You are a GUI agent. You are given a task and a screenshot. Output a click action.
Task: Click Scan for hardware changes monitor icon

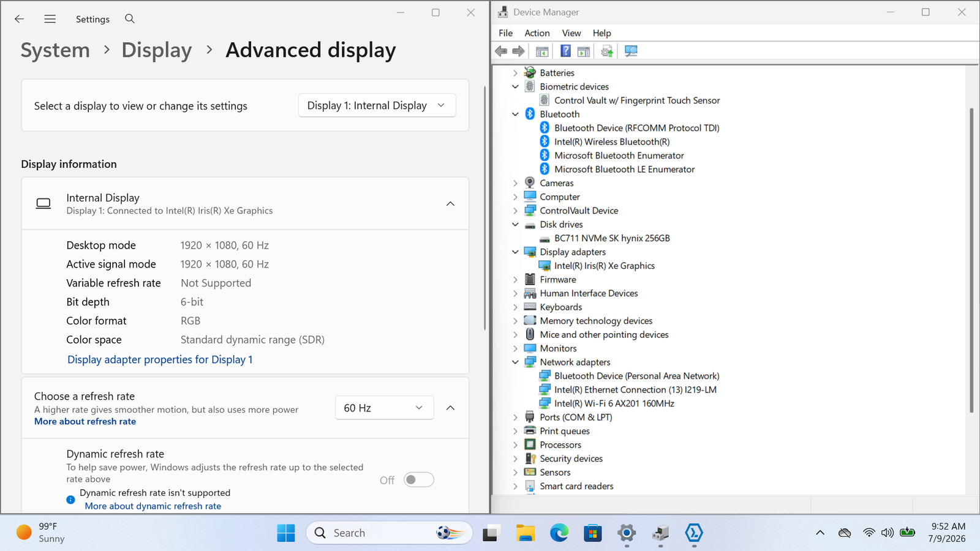pyautogui.click(x=631, y=51)
